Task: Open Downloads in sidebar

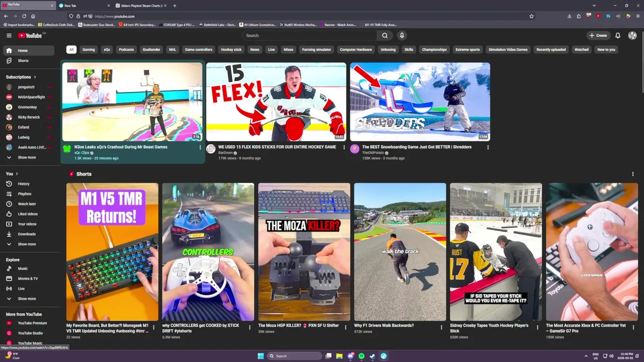Action: 28,234
